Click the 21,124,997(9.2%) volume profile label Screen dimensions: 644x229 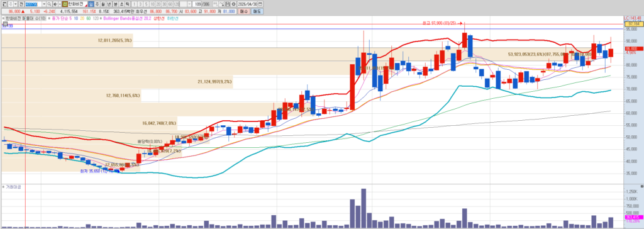(x=215, y=82)
